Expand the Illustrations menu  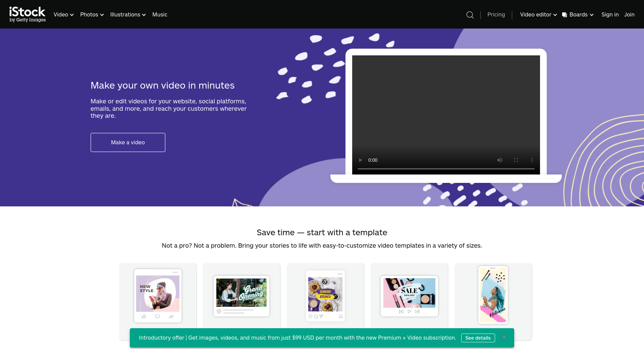[128, 14]
